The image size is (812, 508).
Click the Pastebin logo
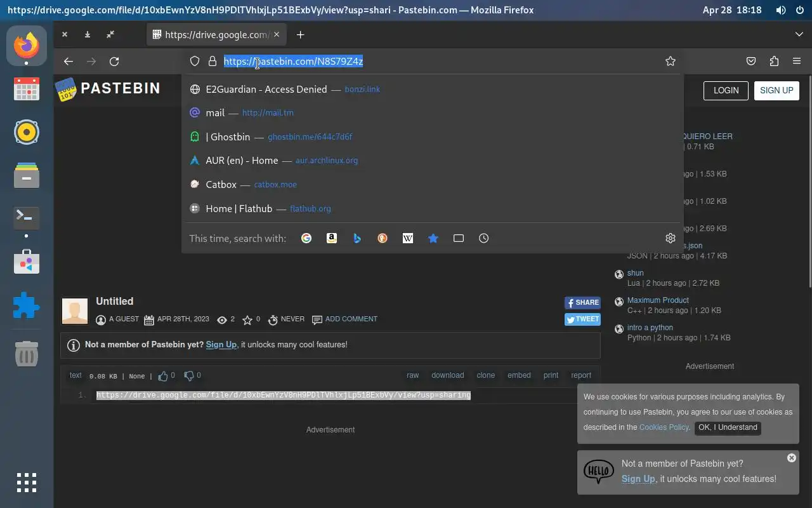click(108, 89)
